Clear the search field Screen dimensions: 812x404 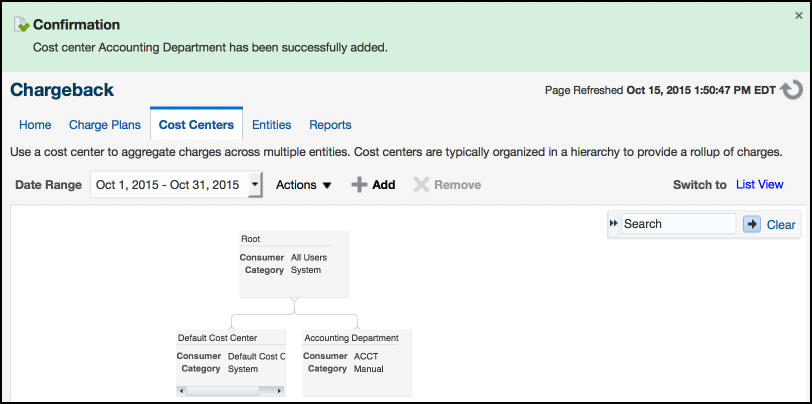point(781,224)
